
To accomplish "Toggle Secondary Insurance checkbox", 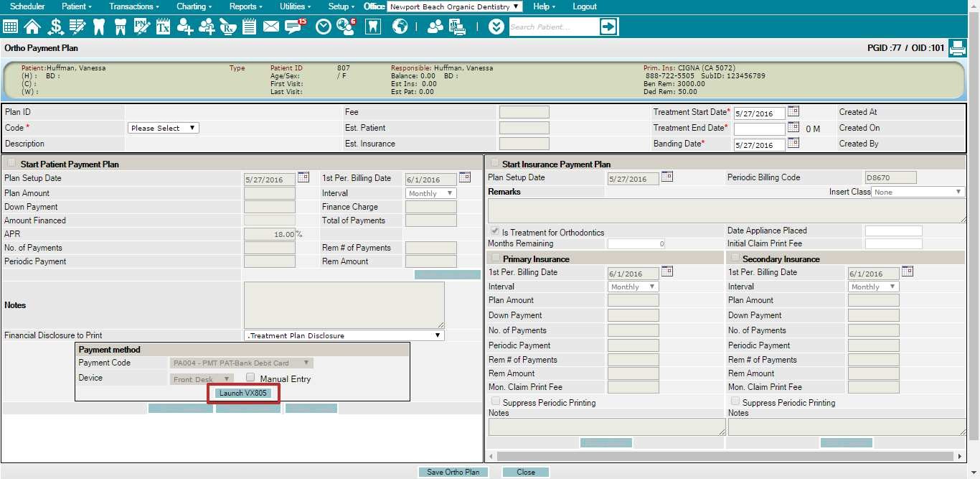I will click(735, 258).
